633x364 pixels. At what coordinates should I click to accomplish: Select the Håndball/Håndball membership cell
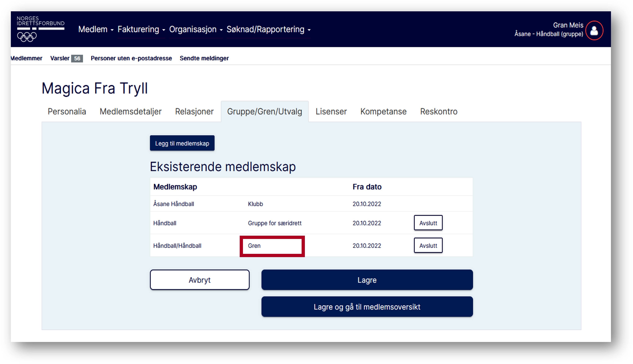[177, 246]
